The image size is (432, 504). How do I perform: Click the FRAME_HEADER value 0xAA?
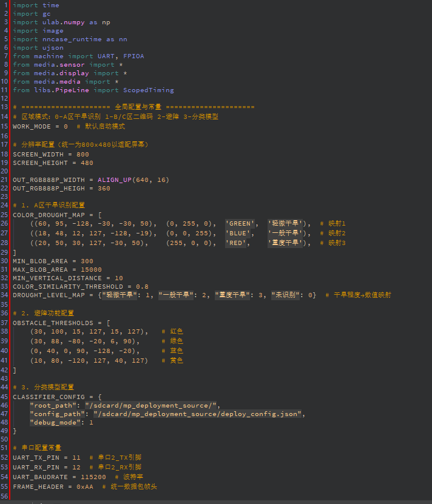84,486
